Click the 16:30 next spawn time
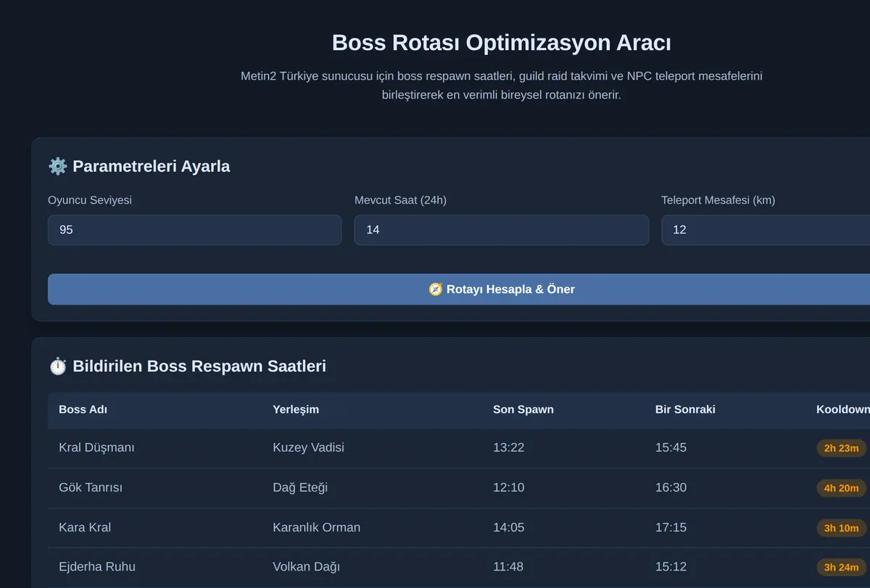The image size is (870, 588). (671, 487)
